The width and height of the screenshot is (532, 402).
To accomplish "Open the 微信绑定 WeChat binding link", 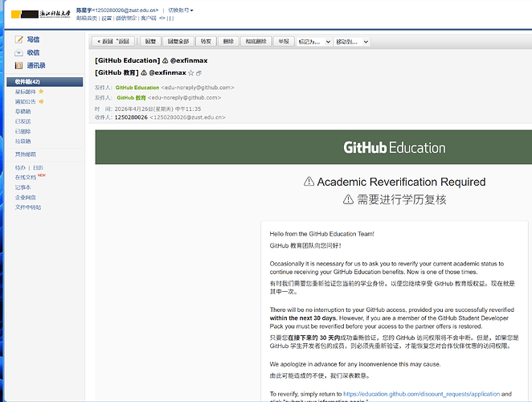I will tap(126, 18).
